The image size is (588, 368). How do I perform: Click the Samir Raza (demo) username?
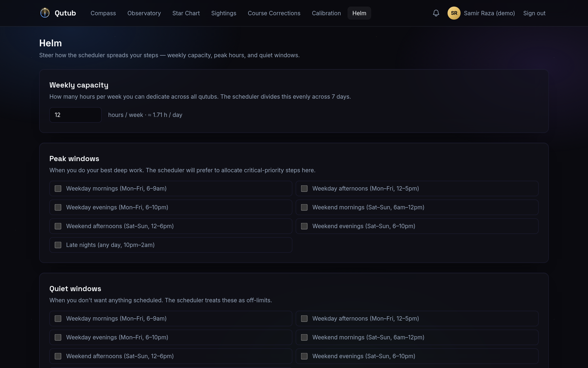[489, 13]
